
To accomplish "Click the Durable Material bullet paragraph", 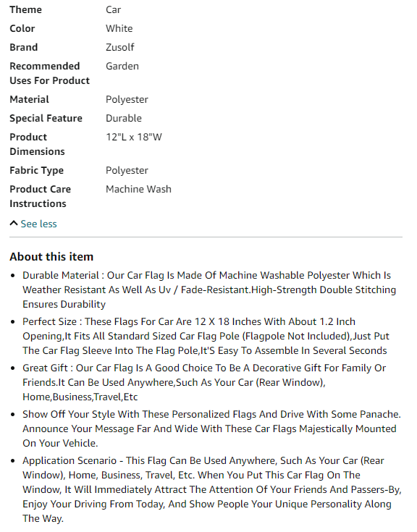I will (209, 290).
